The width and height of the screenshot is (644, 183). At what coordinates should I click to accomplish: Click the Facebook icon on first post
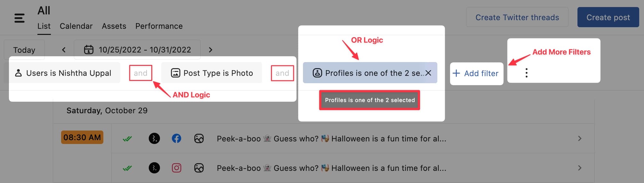(176, 139)
